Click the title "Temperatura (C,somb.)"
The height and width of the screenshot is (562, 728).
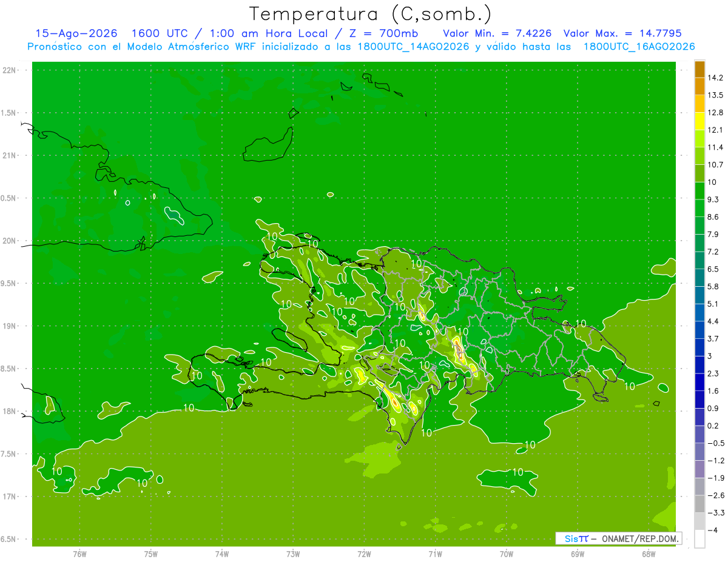point(370,14)
